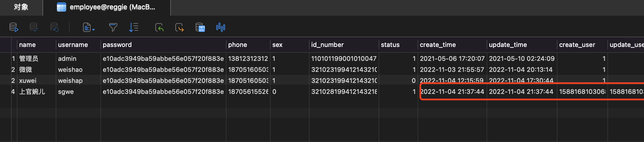Select the admin username cell

pos(67,59)
